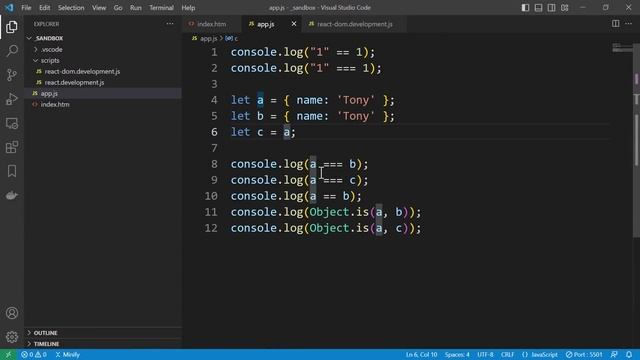Viewport: 640px width, 360px height.
Task: Open the Remote Explorer icon
Action: click(x=12, y=123)
